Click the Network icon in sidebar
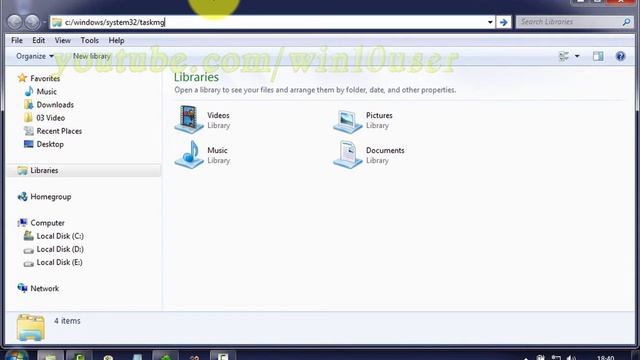The height and width of the screenshot is (360, 640). 22,288
